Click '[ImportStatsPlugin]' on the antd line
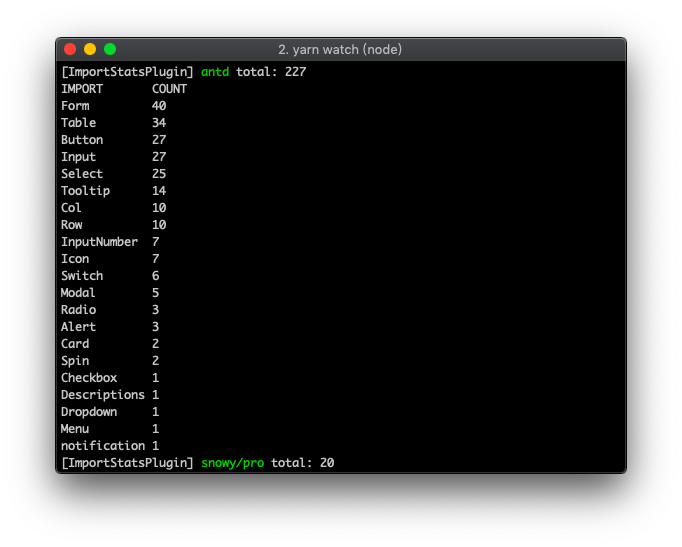This screenshot has height=547, width=682. [127, 72]
